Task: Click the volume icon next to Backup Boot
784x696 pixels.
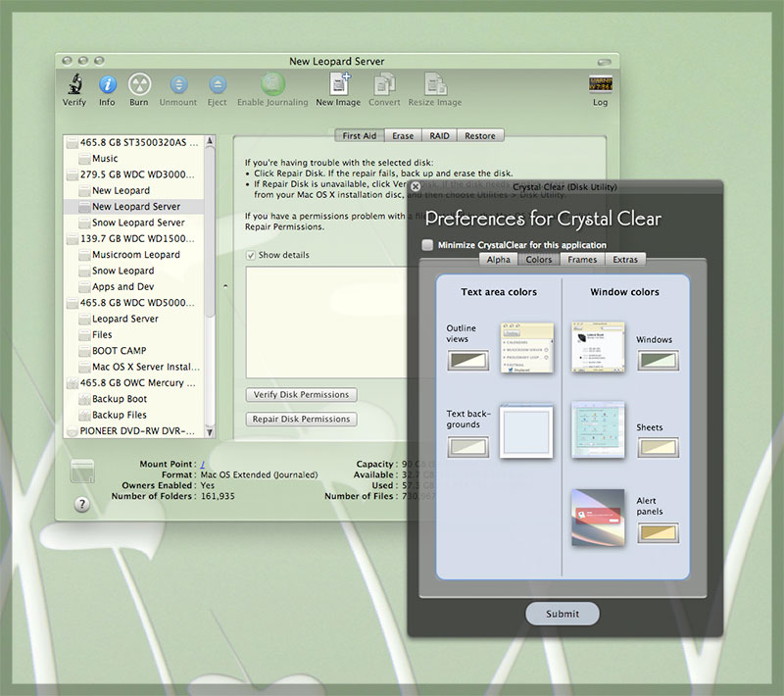Action: tap(84, 400)
